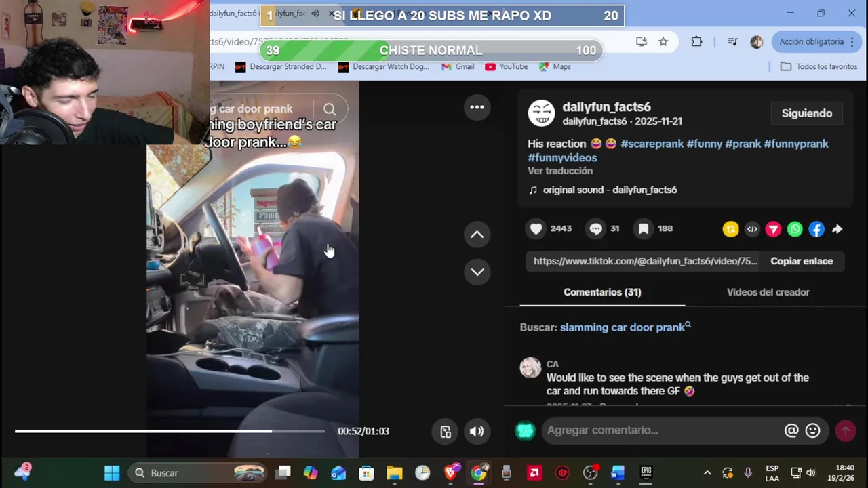This screenshot has height=488, width=868.
Task: Share the video via Facebook
Action: click(816, 230)
